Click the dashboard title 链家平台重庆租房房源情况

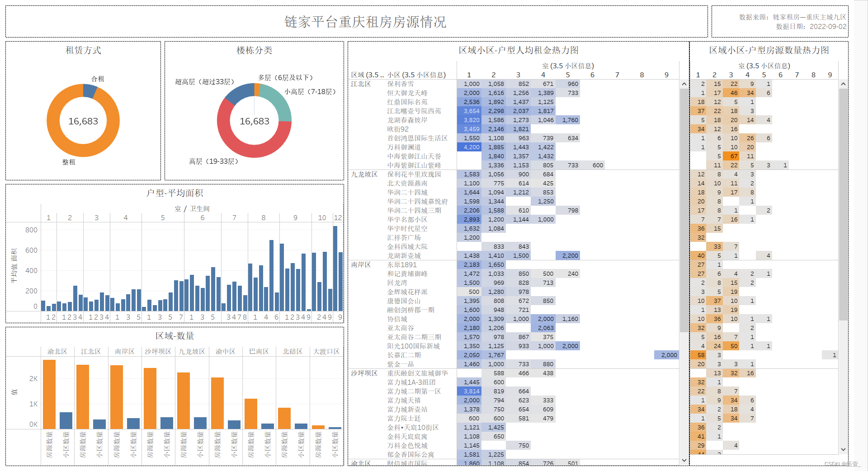point(365,22)
